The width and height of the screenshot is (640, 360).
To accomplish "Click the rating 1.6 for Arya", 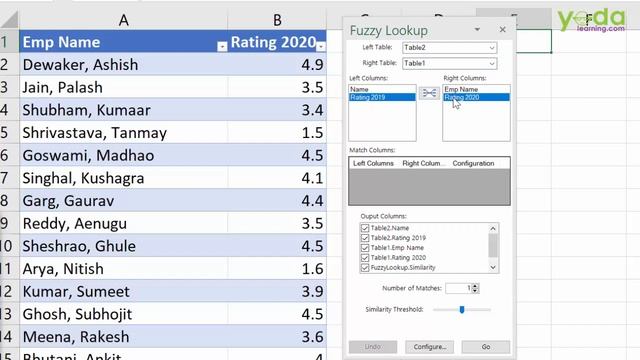I will tap(277, 269).
